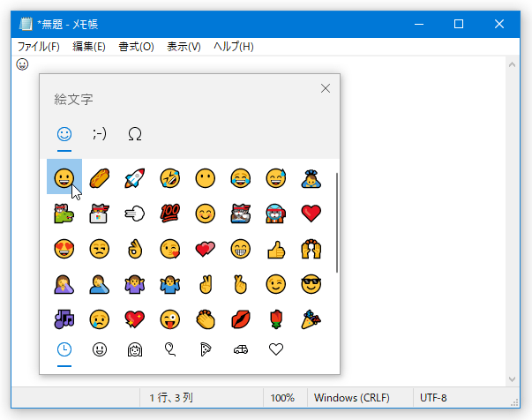
Task: Show recently used emoji clock category
Action: 64,349
